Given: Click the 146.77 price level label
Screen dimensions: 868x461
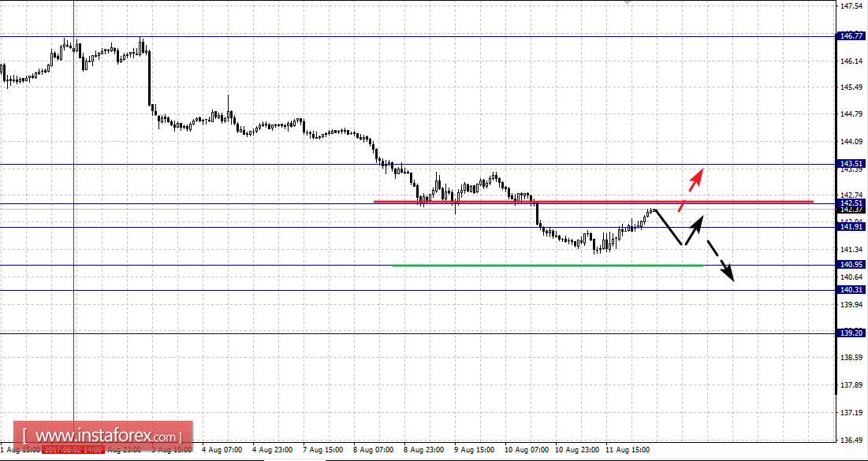Looking at the screenshot, I should [x=851, y=36].
